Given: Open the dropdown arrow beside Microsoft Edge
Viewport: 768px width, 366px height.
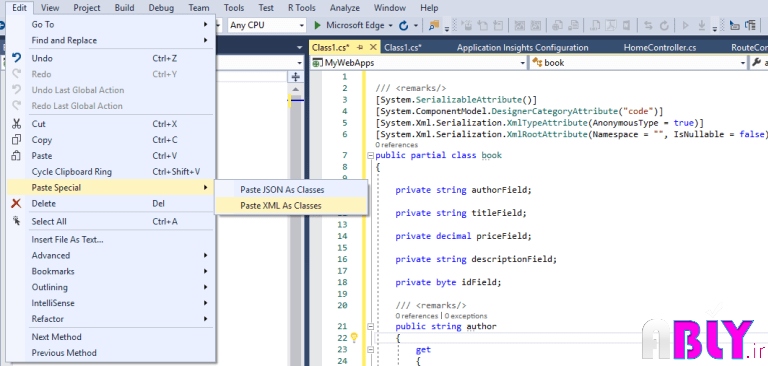Looking at the screenshot, I should pyautogui.click(x=390, y=25).
